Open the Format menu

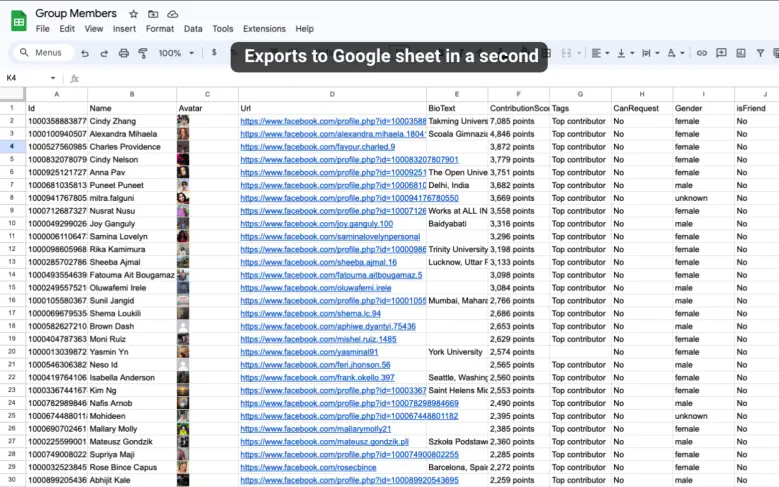coord(159,29)
